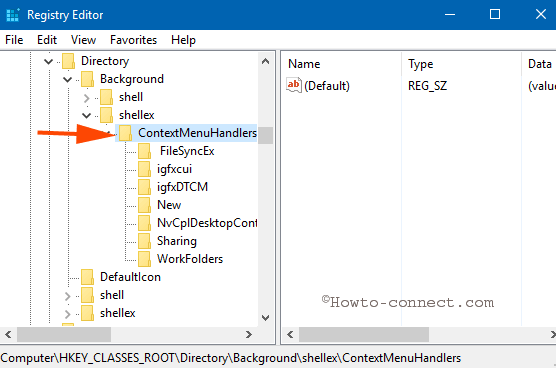This screenshot has width=556, height=368.
Task: Select the Directory key label
Action: (x=105, y=61)
